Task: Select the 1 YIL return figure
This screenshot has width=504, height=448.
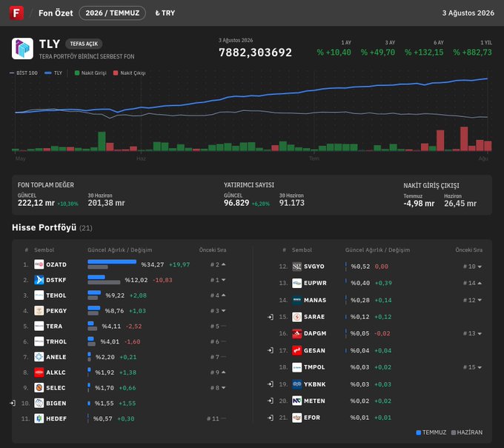Action: 472,53
